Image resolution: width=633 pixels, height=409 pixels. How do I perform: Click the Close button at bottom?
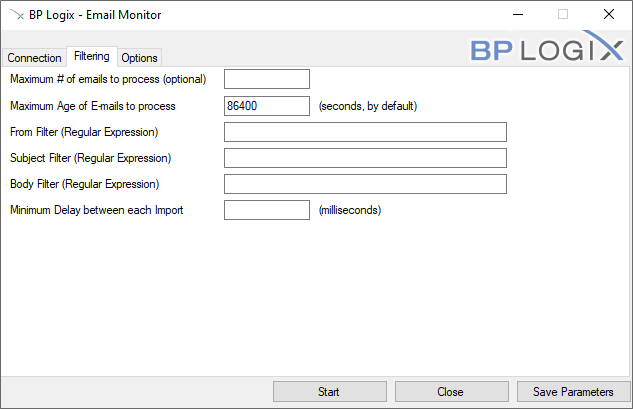pyautogui.click(x=450, y=392)
